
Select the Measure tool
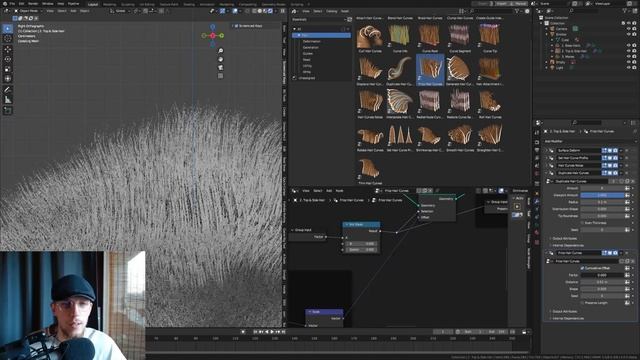click(x=8, y=100)
